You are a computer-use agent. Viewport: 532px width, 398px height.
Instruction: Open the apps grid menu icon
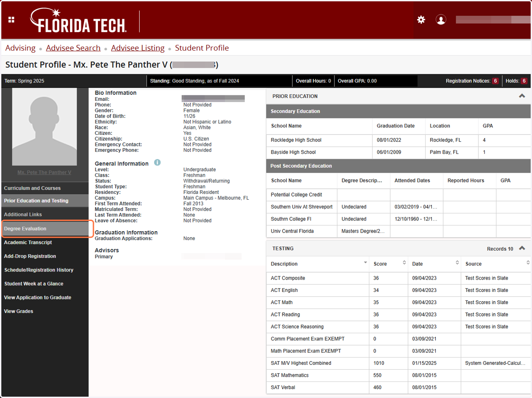coord(12,20)
